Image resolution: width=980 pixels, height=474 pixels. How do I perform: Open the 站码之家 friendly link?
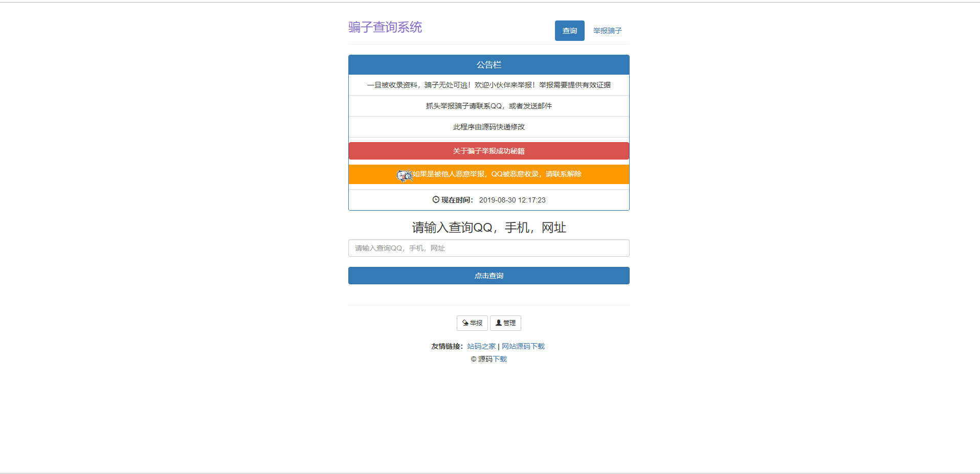(481, 346)
